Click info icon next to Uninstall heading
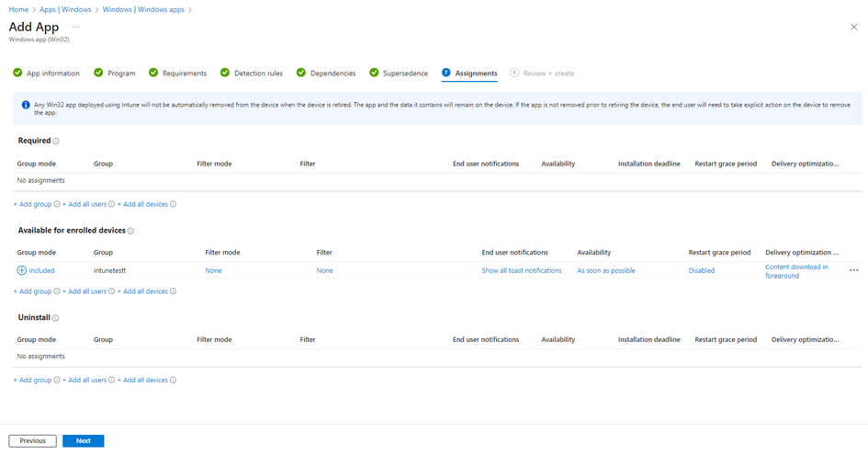The height and width of the screenshot is (455, 868). [55, 318]
